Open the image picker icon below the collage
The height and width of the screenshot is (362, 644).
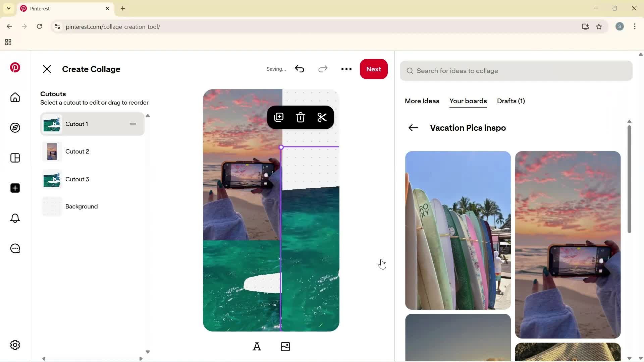click(285, 347)
